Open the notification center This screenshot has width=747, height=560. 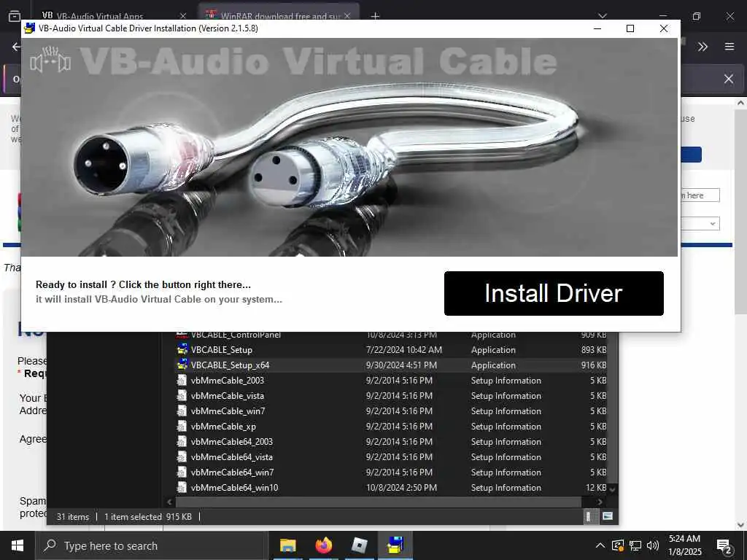[724, 546]
